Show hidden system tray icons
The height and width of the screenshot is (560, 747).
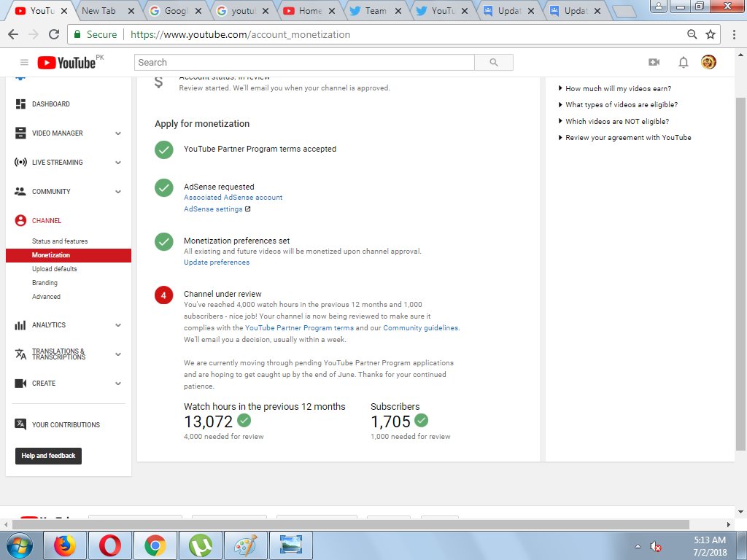[x=638, y=546]
